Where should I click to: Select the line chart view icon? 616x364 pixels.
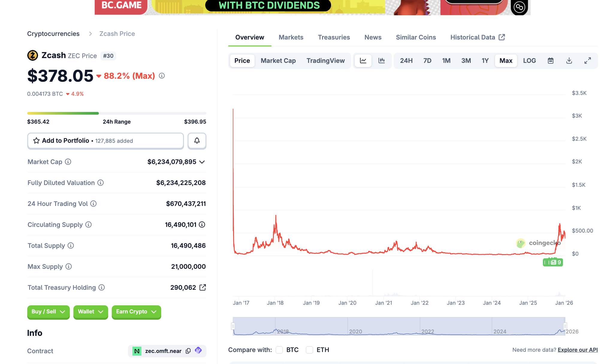[363, 60]
